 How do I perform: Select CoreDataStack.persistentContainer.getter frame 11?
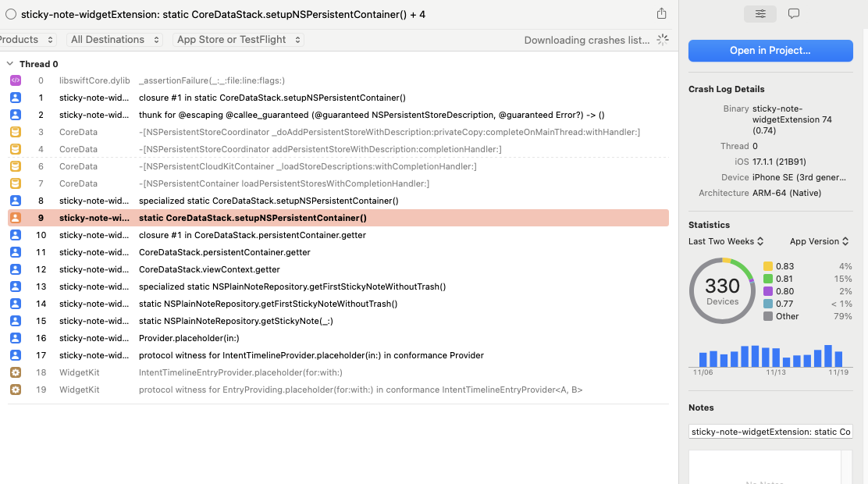225,252
